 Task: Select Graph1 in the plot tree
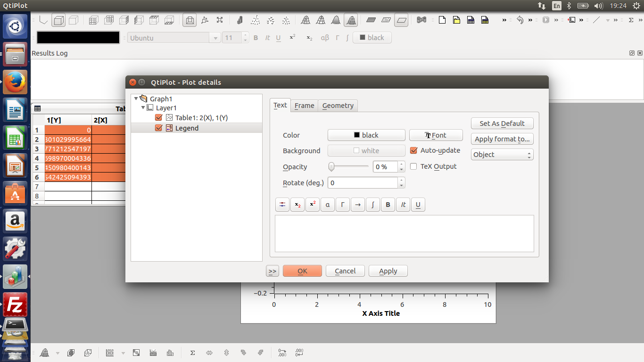161,99
